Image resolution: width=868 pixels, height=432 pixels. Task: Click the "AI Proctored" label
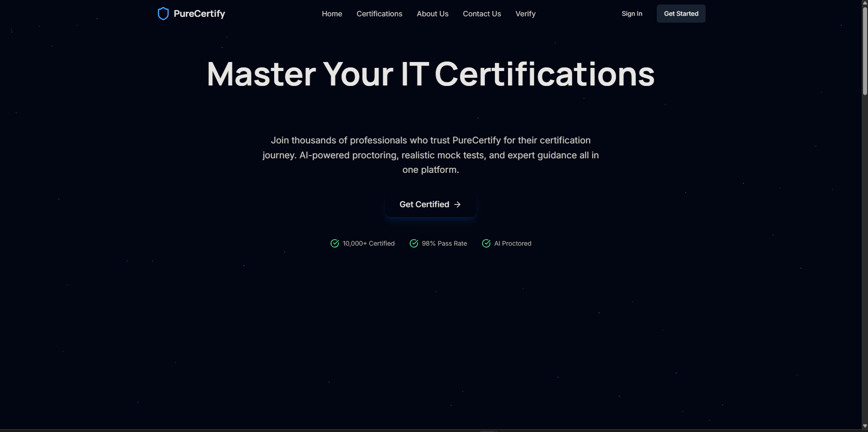512,243
